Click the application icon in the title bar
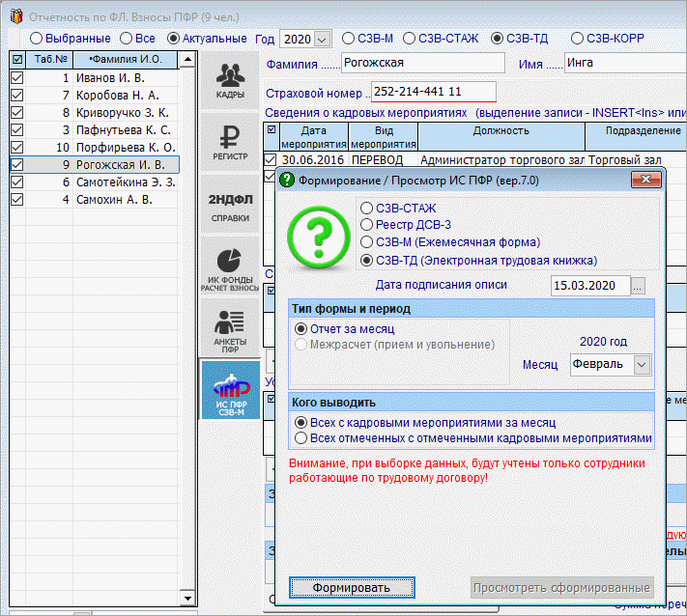Image resolution: width=687 pixels, height=616 pixels. pos(16,16)
